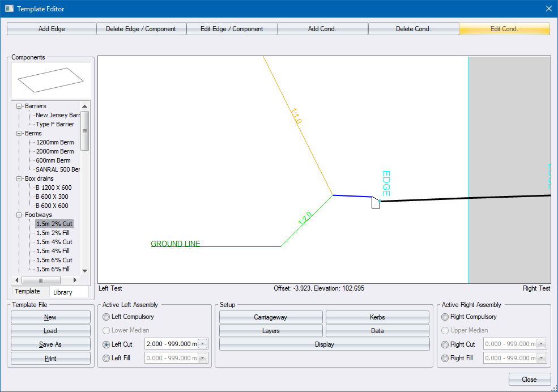This screenshot has width=558, height=392.
Task: Select the Left Compulsory radio button
Action: [107, 317]
